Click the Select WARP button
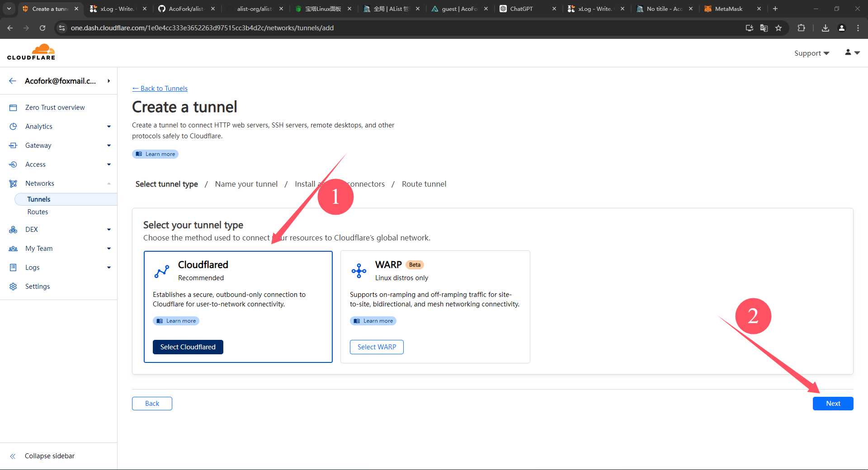This screenshot has width=868, height=470. 377,347
